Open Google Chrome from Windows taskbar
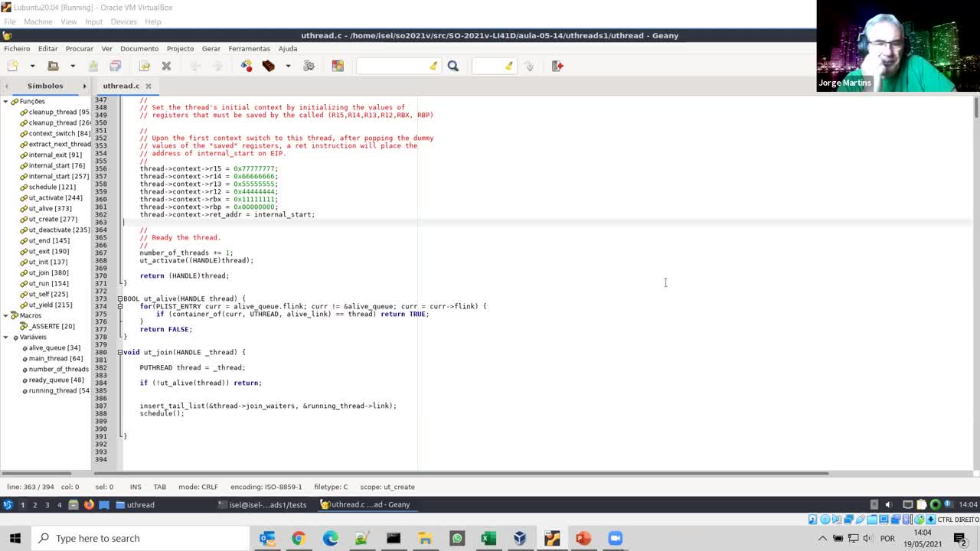 (298, 538)
